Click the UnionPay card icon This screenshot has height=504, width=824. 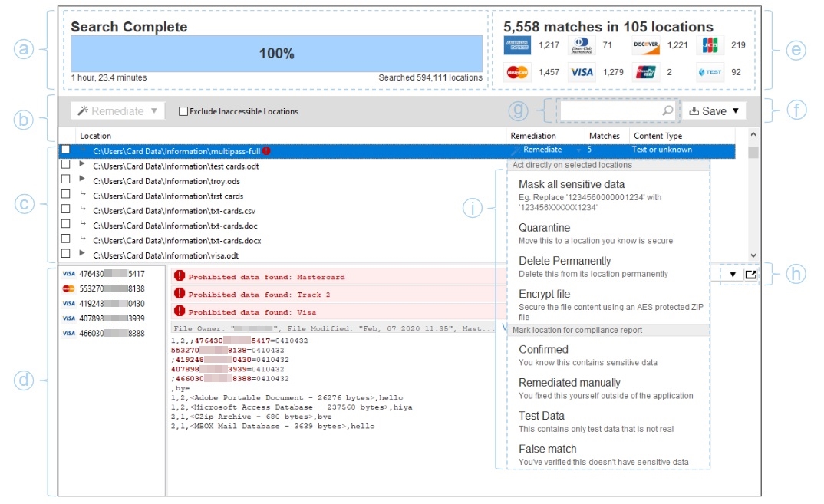click(646, 72)
